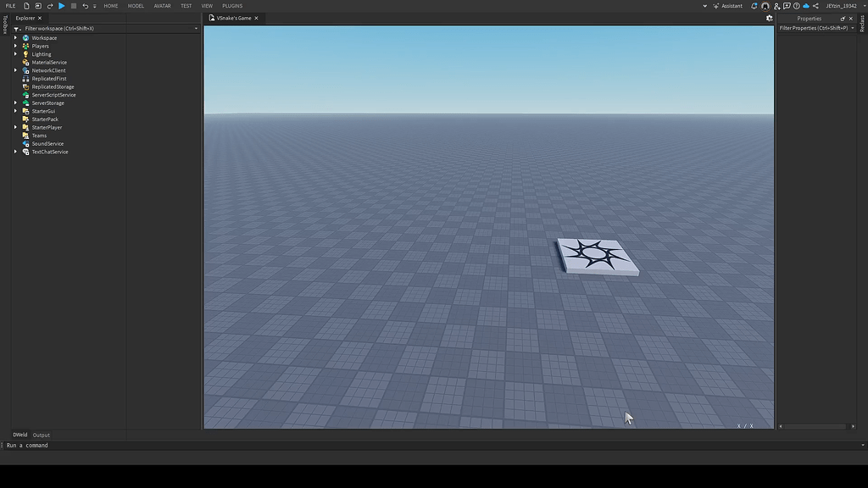Image resolution: width=868 pixels, height=488 pixels.
Task: Expand the Lighting service in Explorer
Action: pyautogui.click(x=14, y=53)
